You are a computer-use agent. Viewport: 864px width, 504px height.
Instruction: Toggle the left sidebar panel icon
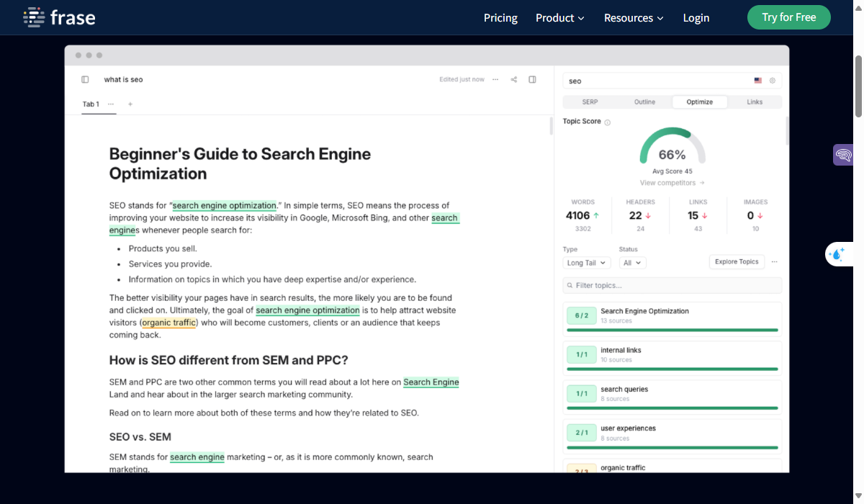(85, 80)
